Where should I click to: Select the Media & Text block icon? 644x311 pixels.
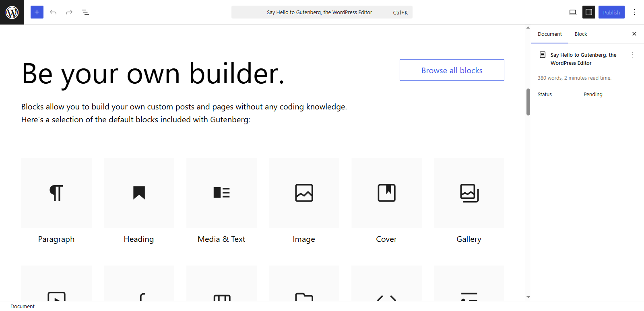click(x=221, y=193)
